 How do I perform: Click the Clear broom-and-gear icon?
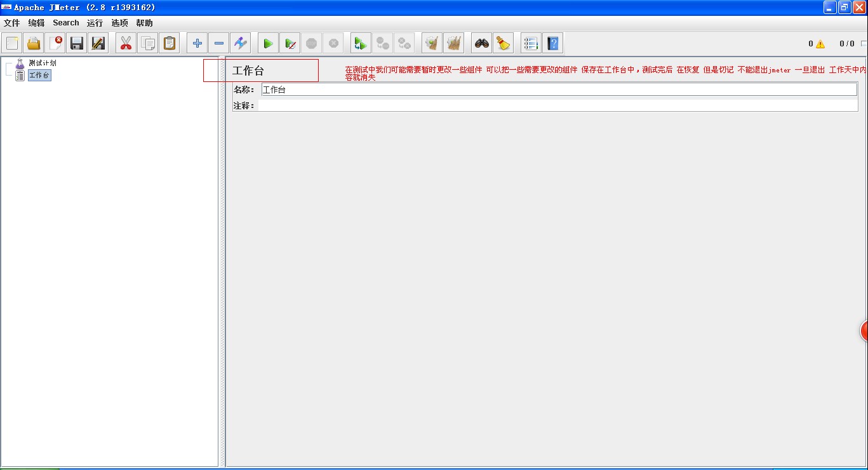[432, 43]
